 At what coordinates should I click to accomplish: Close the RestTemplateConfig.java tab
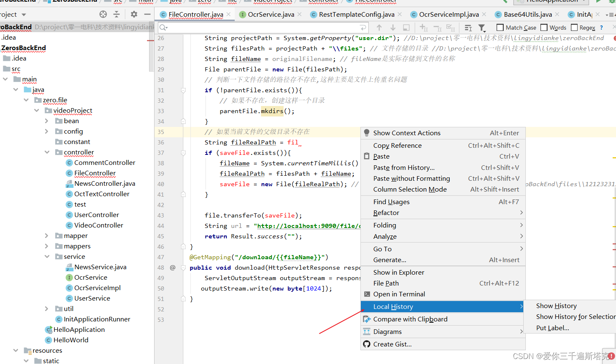click(400, 14)
